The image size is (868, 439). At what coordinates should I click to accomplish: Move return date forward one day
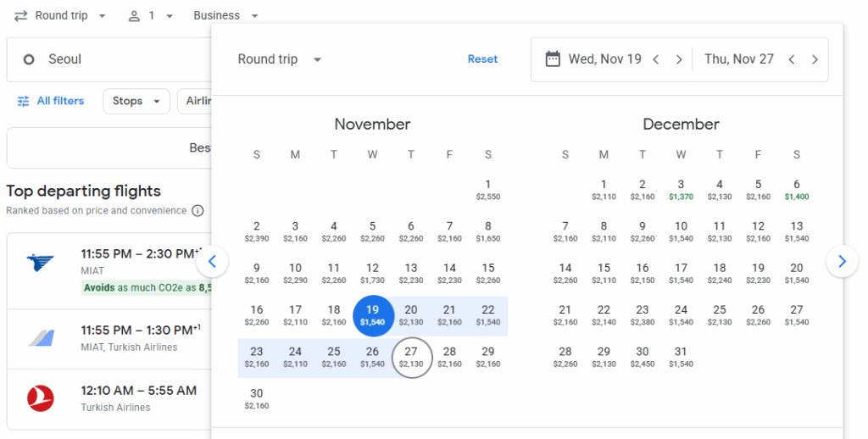(x=815, y=59)
